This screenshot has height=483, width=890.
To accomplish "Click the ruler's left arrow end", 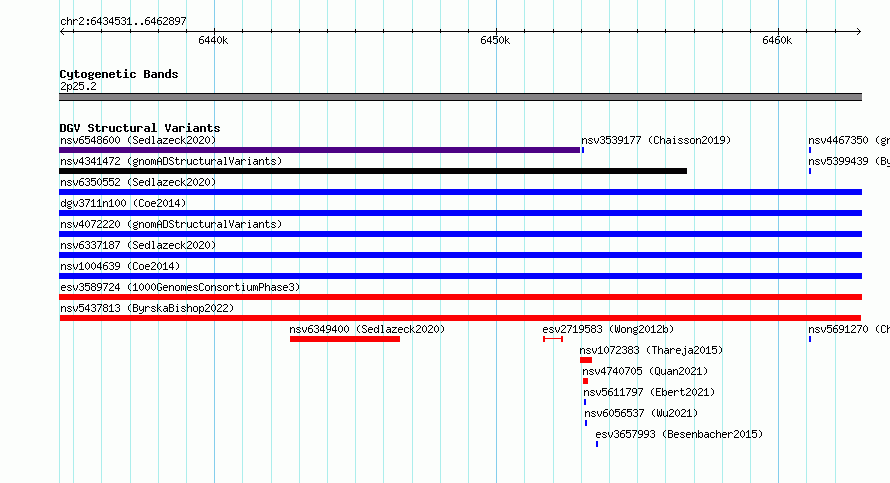I will [62, 32].
